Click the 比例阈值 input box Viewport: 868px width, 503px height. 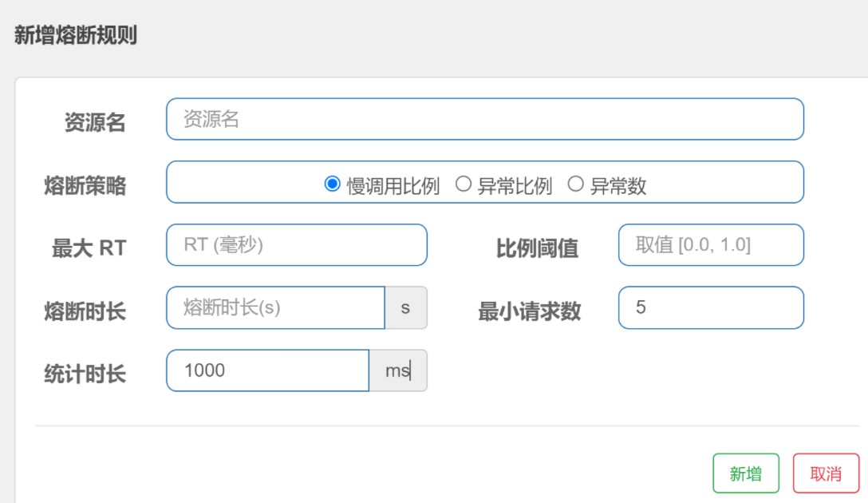(x=710, y=245)
